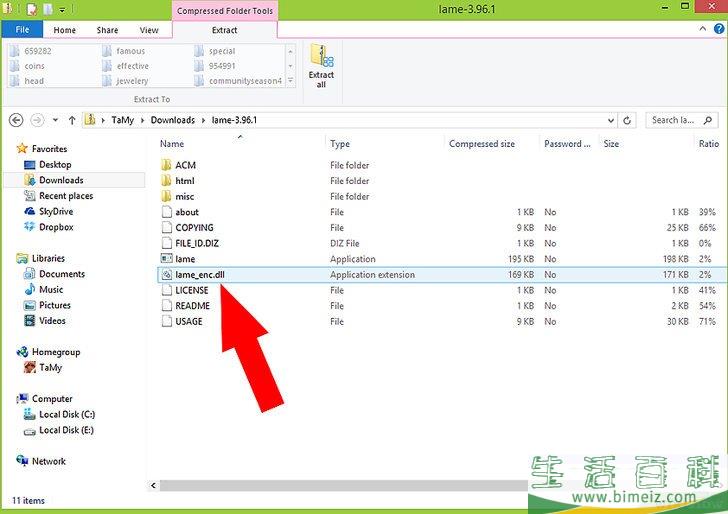This screenshot has height=514, width=728.
Task: Click the COPYING file icon
Action: coord(167,228)
